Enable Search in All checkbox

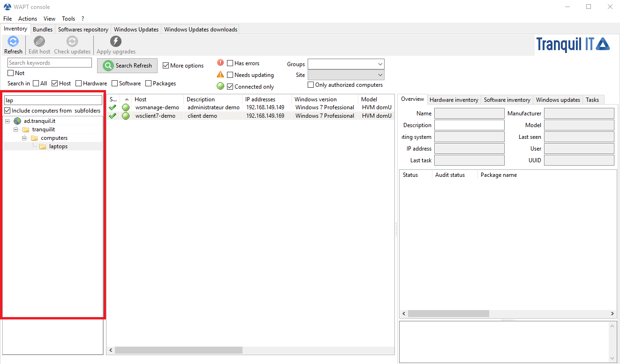pos(36,83)
